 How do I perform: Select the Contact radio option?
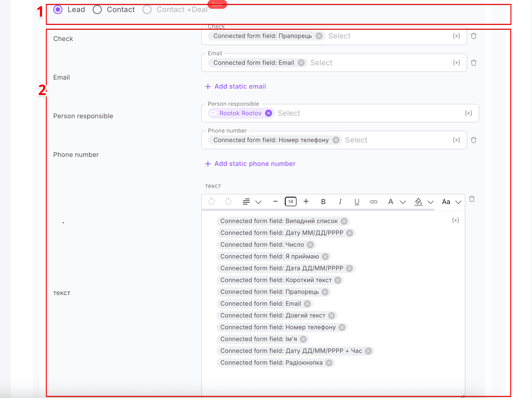(97, 10)
